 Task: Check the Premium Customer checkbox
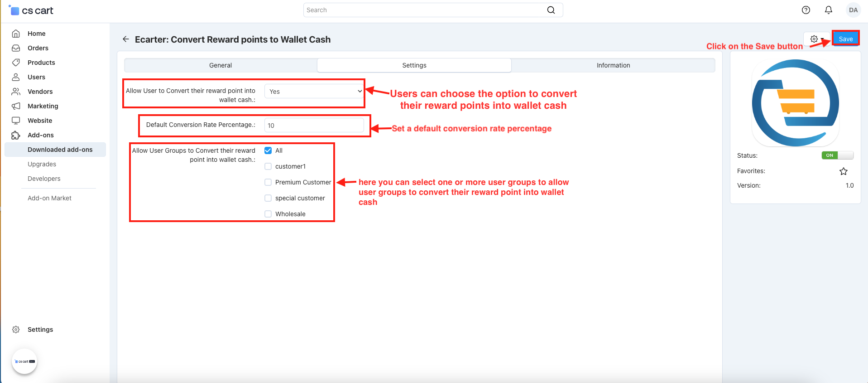click(268, 182)
